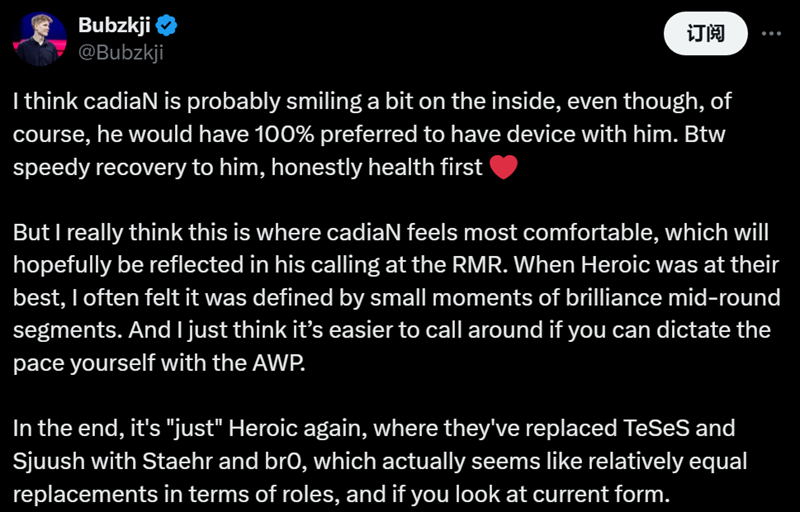Click the blue verified badge
800x512 pixels.
click(x=166, y=25)
